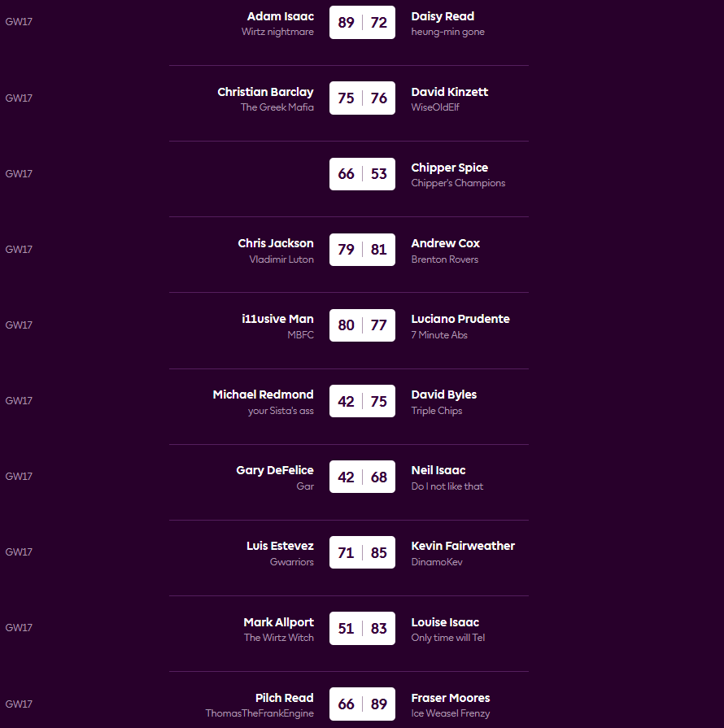Click the 51–83 score box
The height and width of the screenshot is (728, 724).
point(362,628)
